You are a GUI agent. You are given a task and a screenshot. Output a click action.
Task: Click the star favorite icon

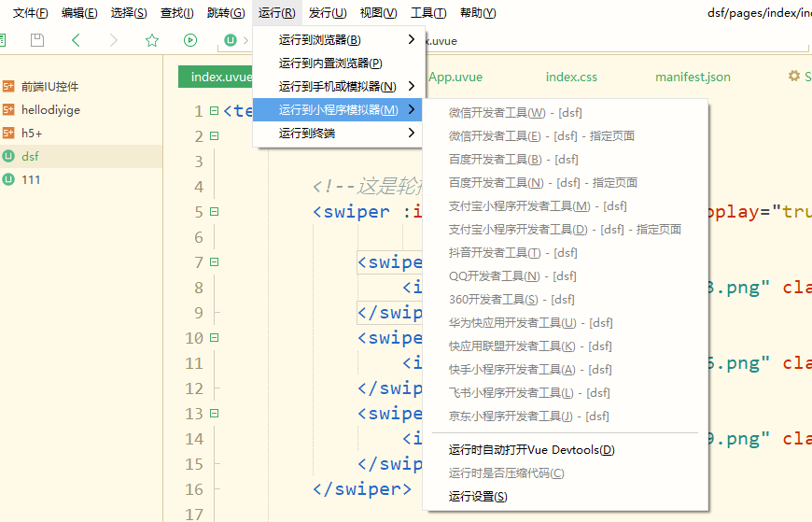click(x=152, y=40)
